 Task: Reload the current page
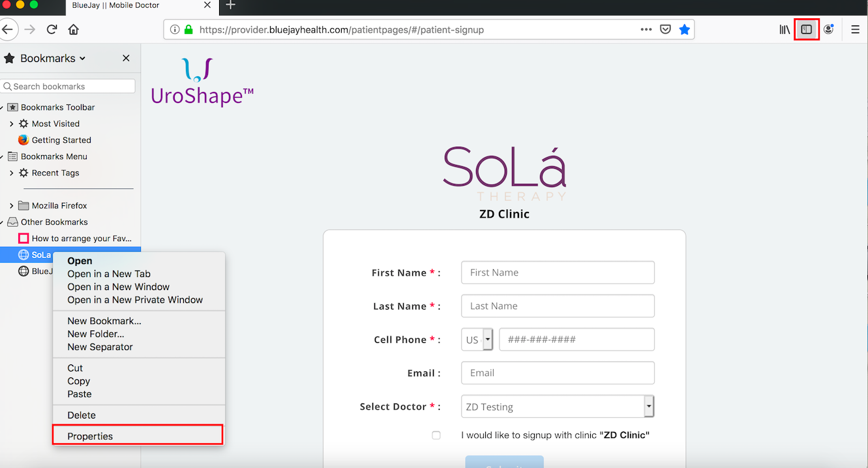point(52,29)
